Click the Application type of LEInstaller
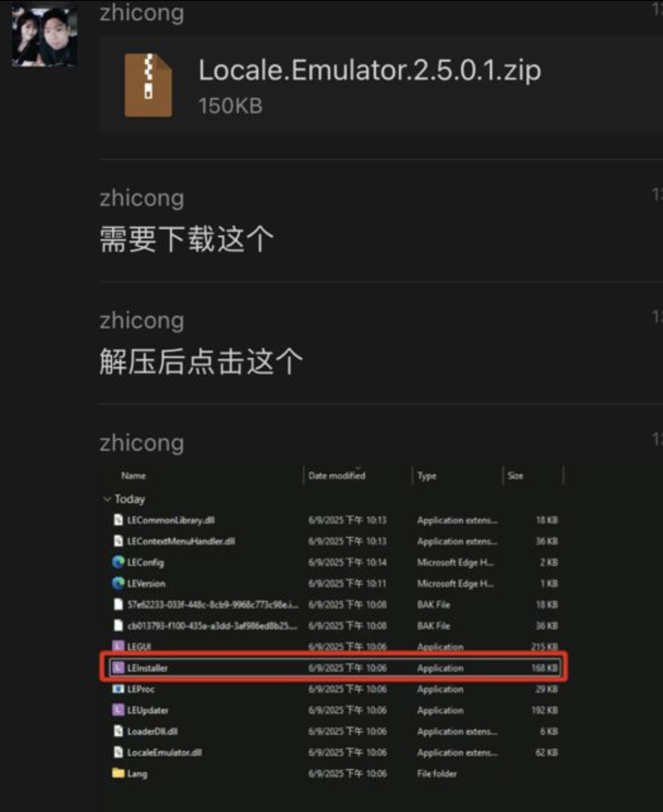Viewport: 663px width, 812px height. (441, 668)
